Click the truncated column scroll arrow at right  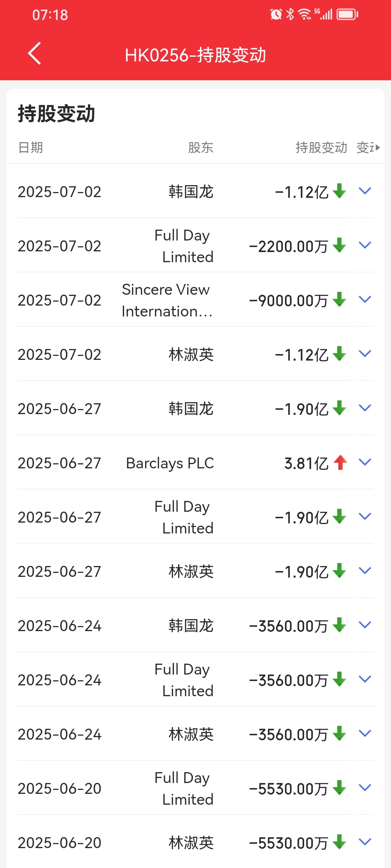378,148
